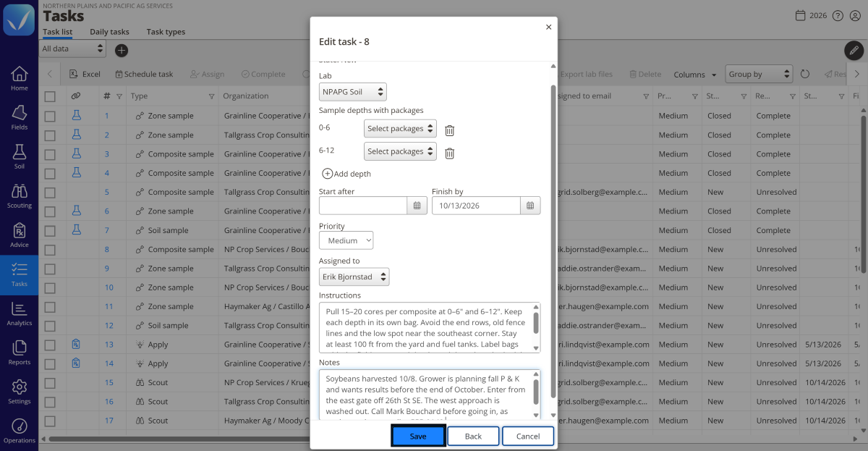The width and height of the screenshot is (868, 451).
Task: Delete the 6-12 sample depth
Action: [x=449, y=153]
